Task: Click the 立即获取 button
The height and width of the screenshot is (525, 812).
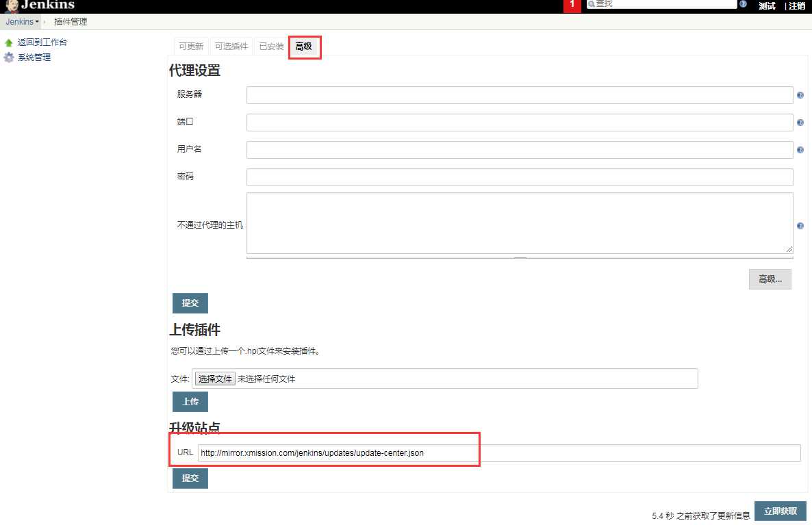Action: pyautogui.click(x=781, y=511)
